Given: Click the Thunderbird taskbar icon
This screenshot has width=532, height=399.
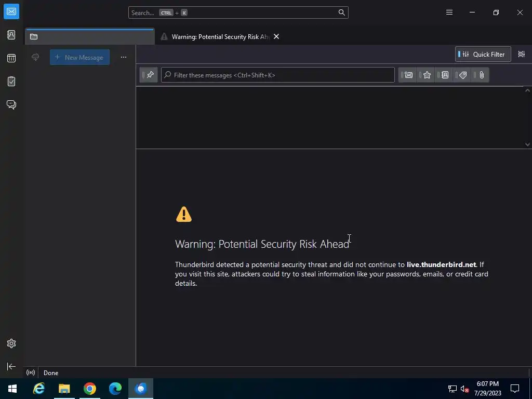Looking at the screenshot, I should 140,389.
